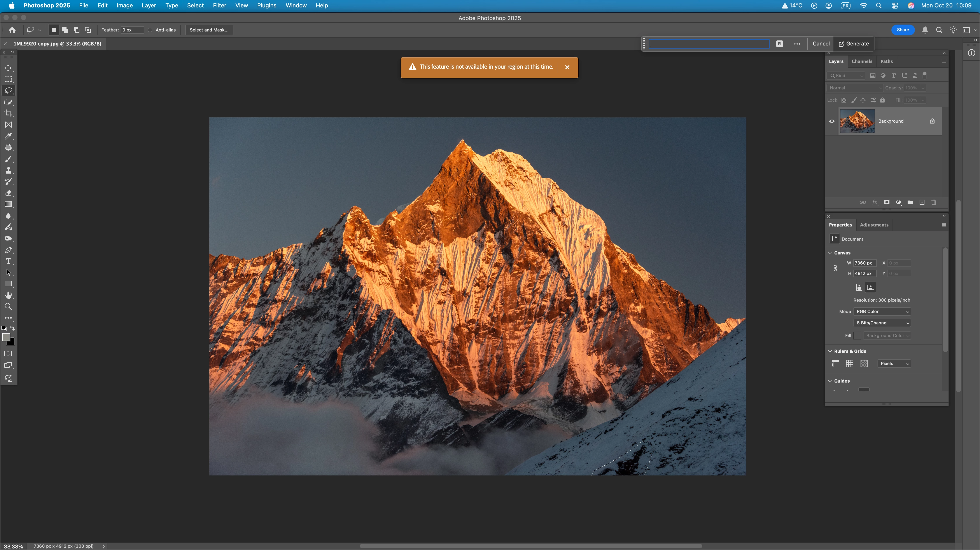Select the Crop tool
980x550 pixels.
coord(8,113)
